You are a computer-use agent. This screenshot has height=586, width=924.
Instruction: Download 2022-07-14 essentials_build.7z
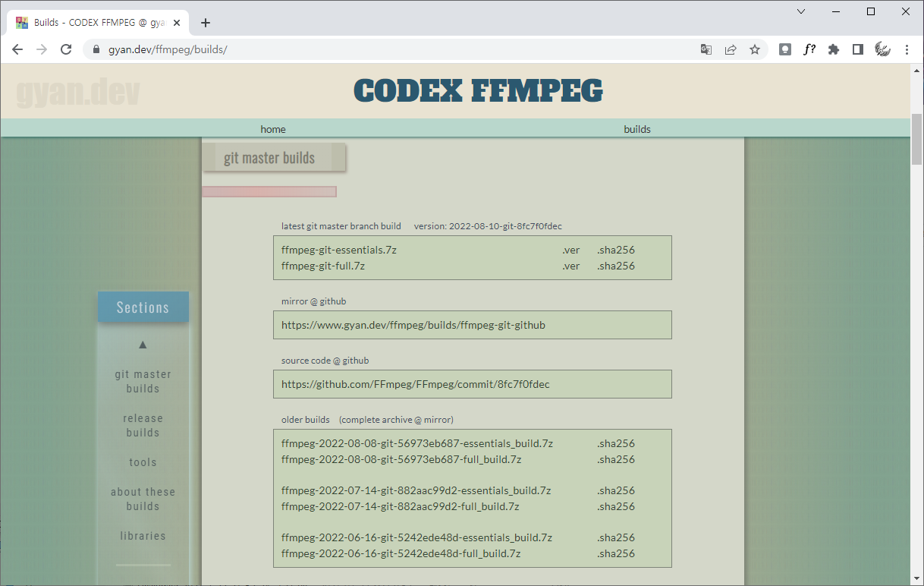point(416,490)
